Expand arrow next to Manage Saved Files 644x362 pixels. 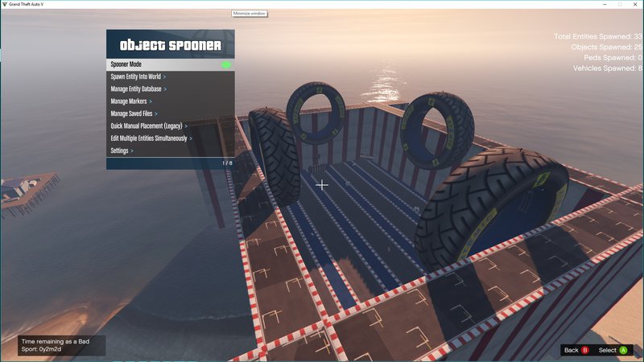pos(156,113)
